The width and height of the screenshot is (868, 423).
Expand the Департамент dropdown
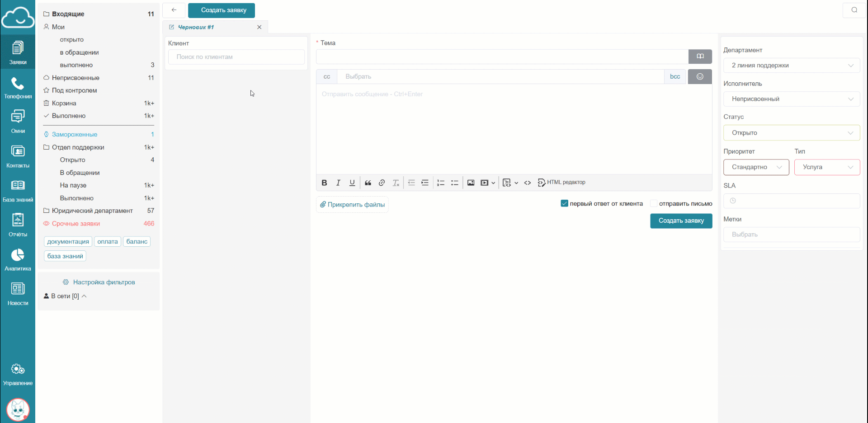point(791,66)
